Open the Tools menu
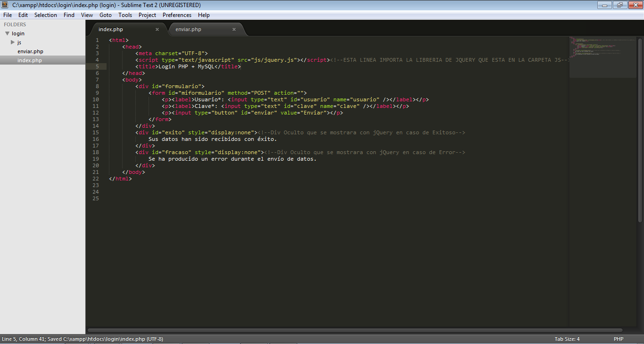The width and height of the screenshot is (644, 344). point(125,15)
